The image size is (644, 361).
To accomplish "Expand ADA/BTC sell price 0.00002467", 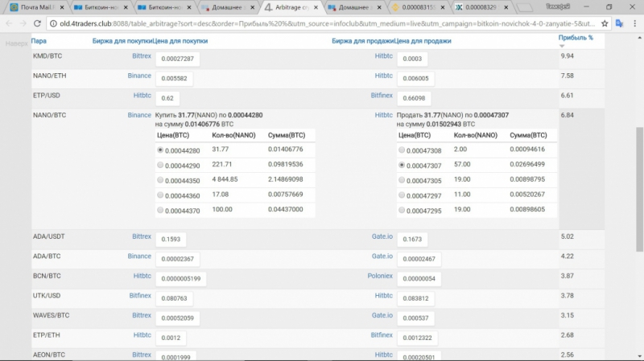I will (x=419, y=259).
